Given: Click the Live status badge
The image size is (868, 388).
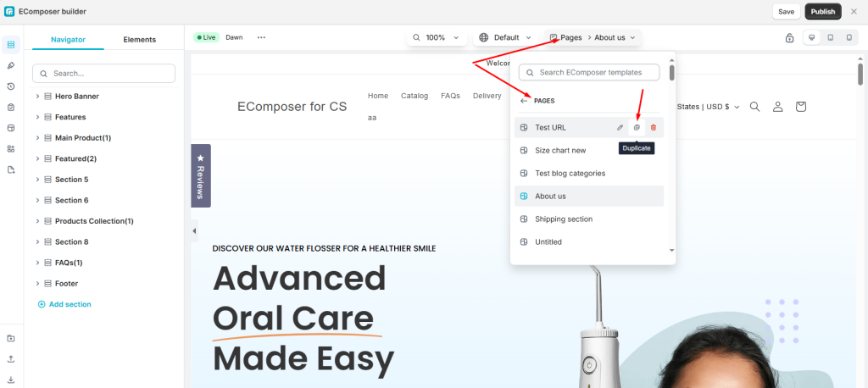Looking at the screenshot, I should [207, 37].
